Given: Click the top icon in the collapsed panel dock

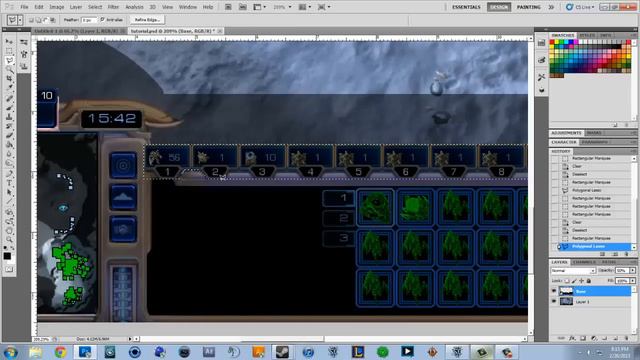Looking at the screenshot, I should point(542,43).
